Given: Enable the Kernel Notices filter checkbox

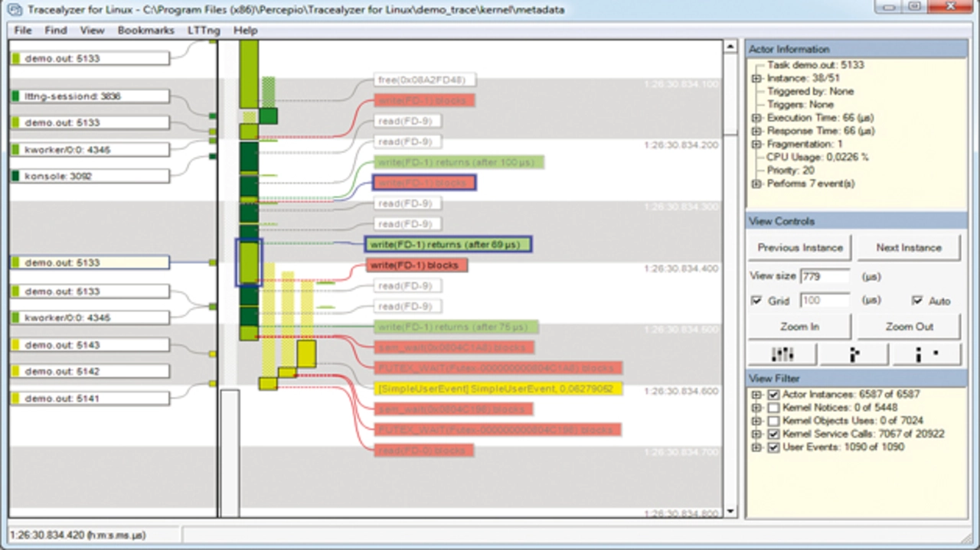Looking at the screenshot, I should click(x=773, y=408).
